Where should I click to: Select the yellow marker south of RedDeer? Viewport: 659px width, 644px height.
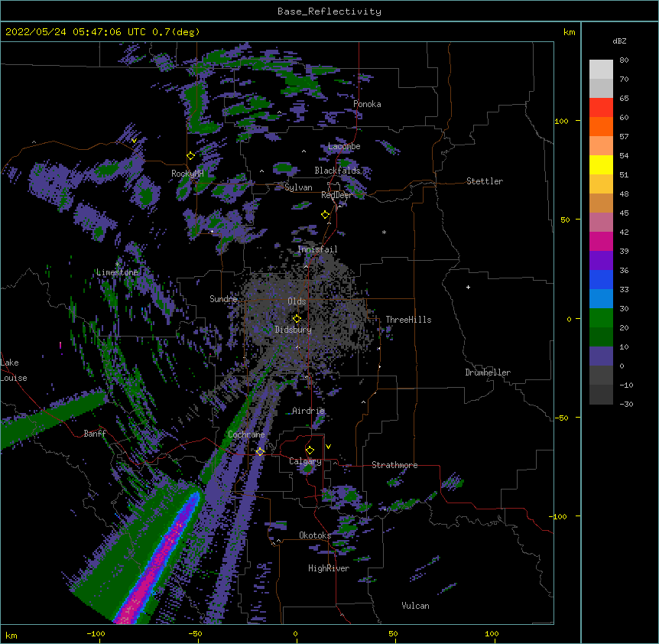click(325, 215)
